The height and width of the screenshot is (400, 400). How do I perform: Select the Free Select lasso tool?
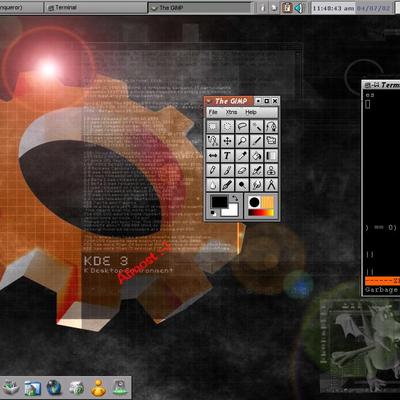tap(242, 127)
